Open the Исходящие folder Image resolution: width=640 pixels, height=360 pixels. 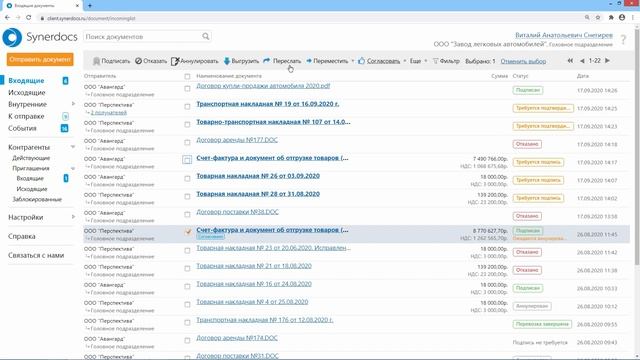tap(27, 93)
